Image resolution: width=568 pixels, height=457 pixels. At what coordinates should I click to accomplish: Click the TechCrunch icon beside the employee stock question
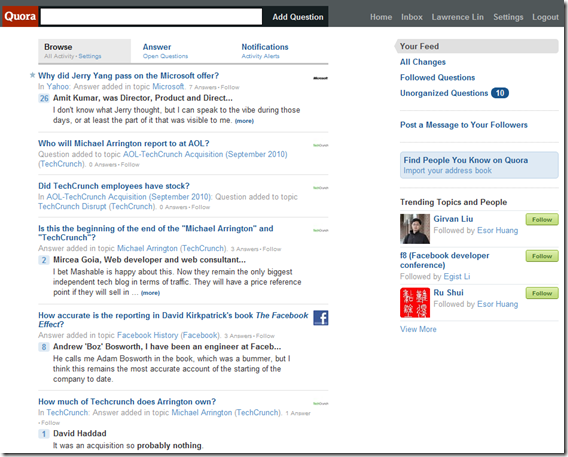coord(321,188)
